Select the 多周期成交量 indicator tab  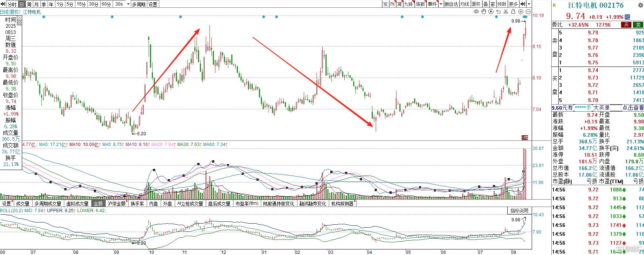48,204
